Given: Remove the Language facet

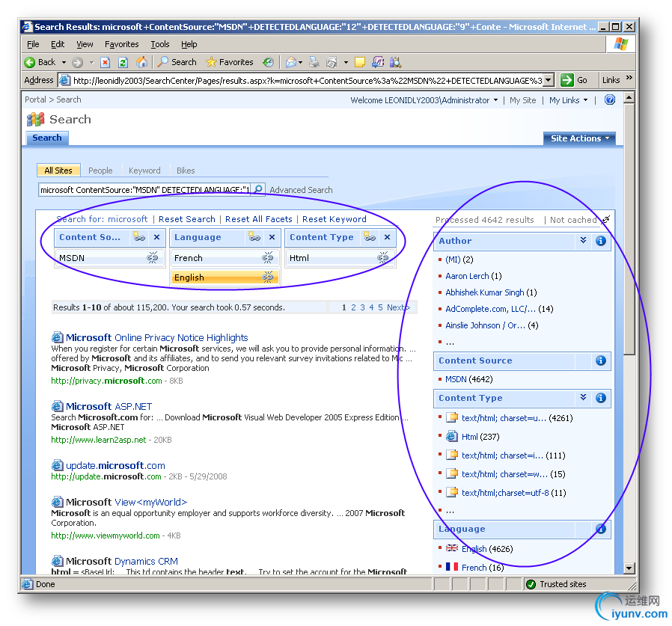Looking at the screenshot, I should click(272, 237).
